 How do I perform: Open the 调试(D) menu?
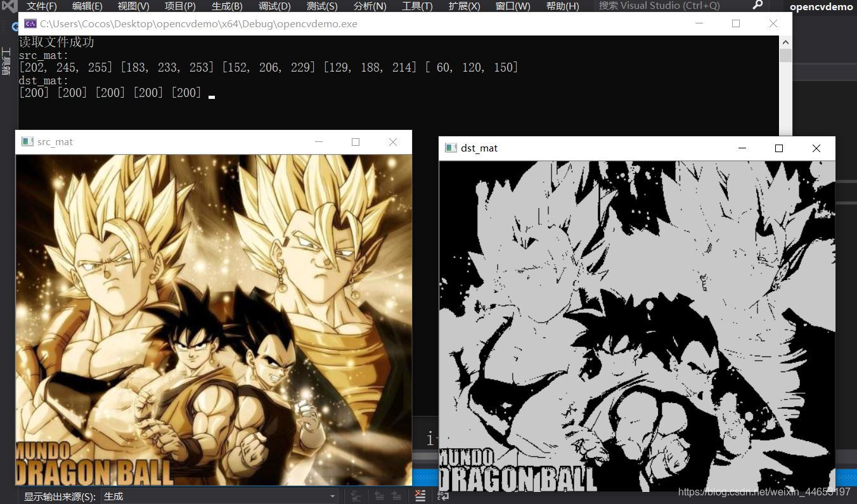pos(274,6)
